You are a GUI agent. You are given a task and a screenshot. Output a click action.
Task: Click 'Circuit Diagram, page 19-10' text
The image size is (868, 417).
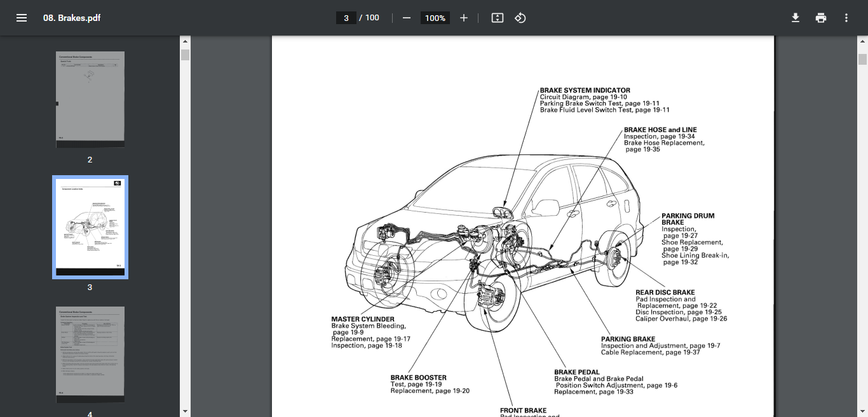(583, 97)
